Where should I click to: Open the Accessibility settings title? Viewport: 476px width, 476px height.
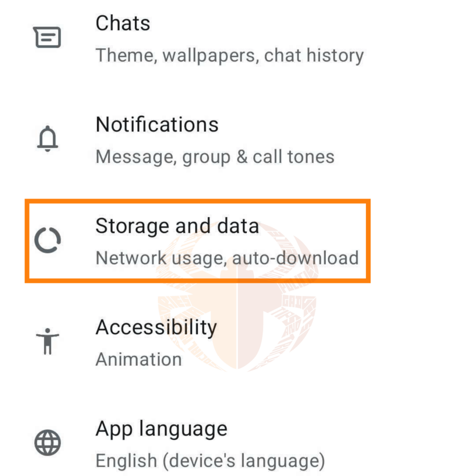156,328
